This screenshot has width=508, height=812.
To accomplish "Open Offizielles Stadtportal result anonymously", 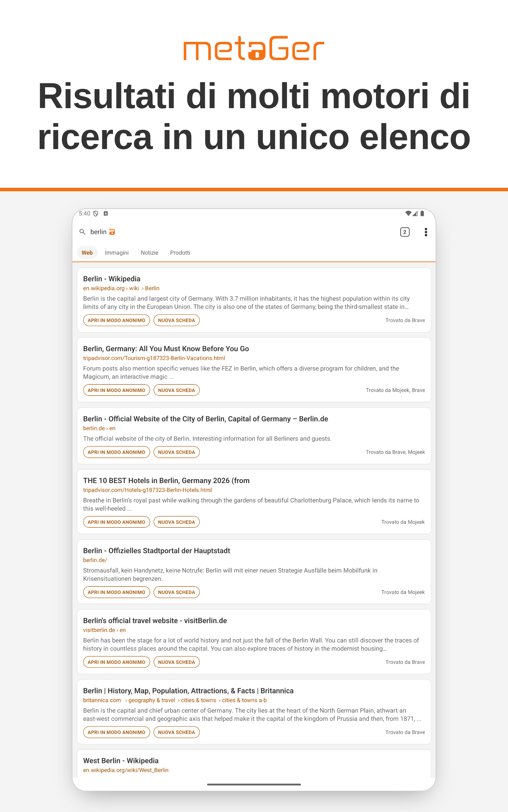I will (117, 592).
